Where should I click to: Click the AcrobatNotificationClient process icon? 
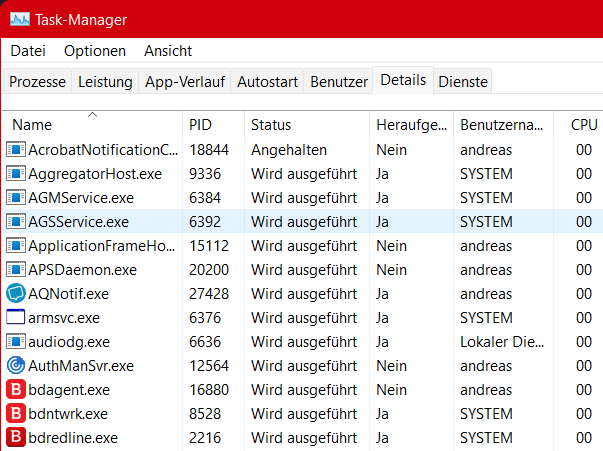16,149
